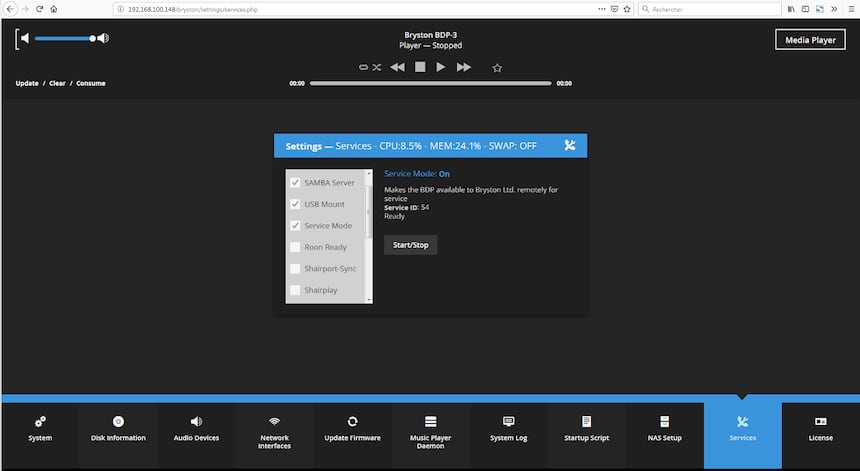Screen dimensions: 860x471
Task: Click the Update playlist link
Action: 27,83
